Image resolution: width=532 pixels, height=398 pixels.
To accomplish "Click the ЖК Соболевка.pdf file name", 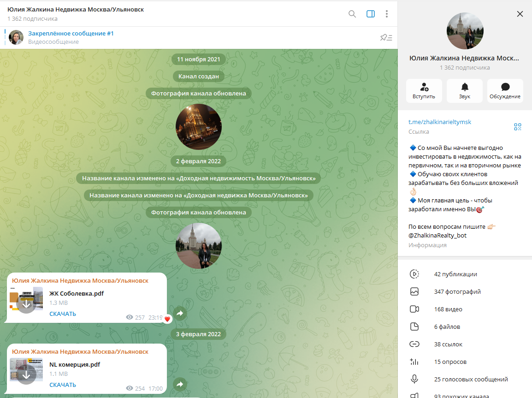I will click(77, 293).
